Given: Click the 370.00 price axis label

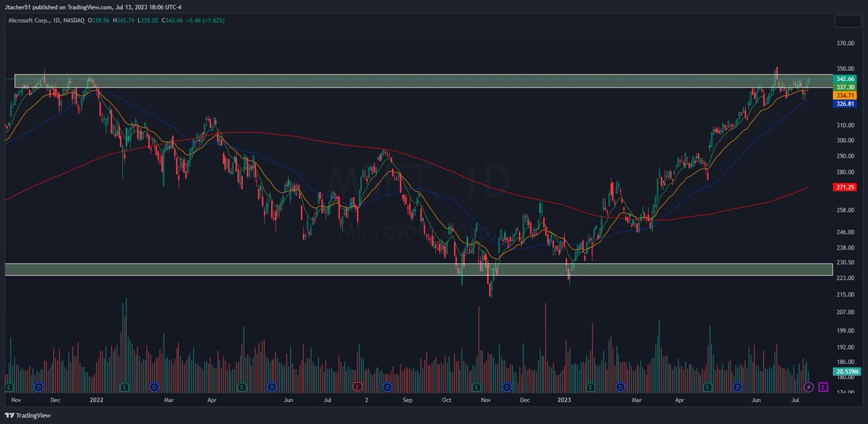Looking at the screenshot, I should (x=845, y=43).
